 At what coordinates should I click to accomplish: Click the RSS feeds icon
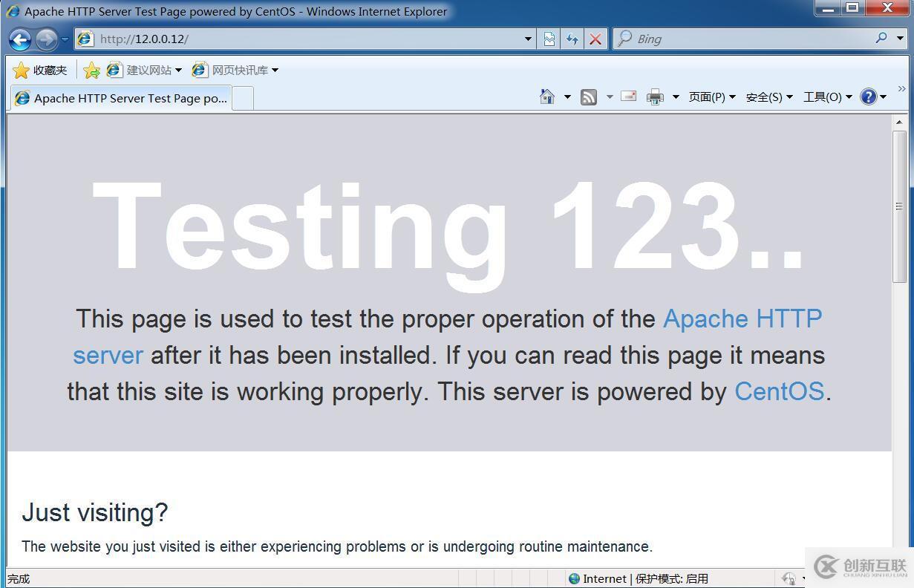coord(589,97)
